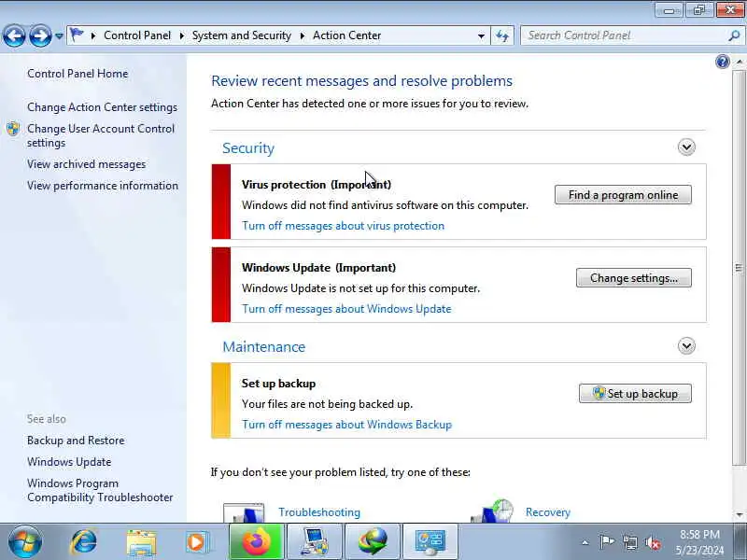Open View archived messages
Screen dimensions: 747x560
pyautogui.click(x=86, y=164)
